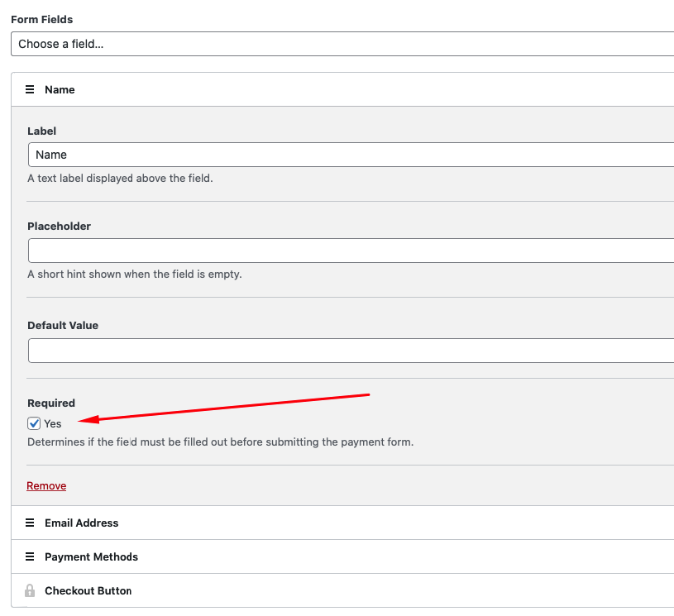Screen dimensions: 674x616
Task: Click the Default Value heading text
Action: [x=63, y=325]
